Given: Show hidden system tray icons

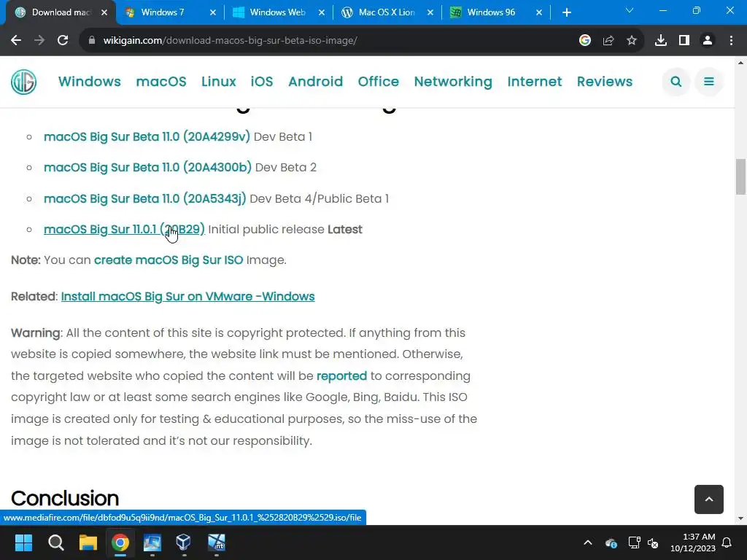Looking at the screenshot, I should pos(588,542).
